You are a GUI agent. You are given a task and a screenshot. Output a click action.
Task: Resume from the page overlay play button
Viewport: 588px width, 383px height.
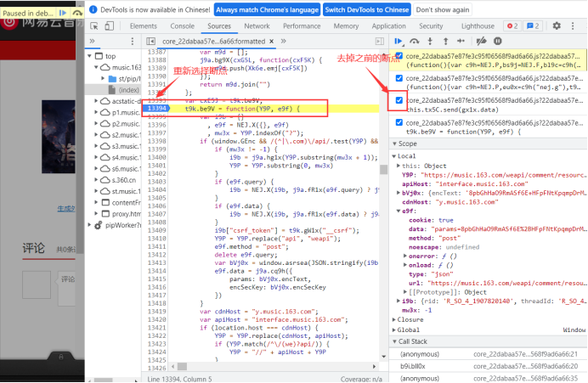coord(63,13)
